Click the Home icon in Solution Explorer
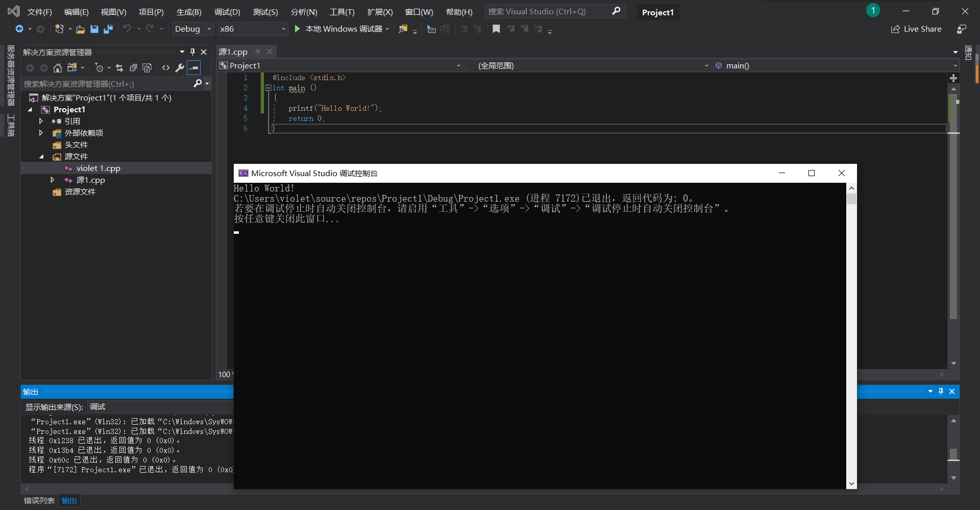Screen dimensions: 980x510 coord(58,68)
